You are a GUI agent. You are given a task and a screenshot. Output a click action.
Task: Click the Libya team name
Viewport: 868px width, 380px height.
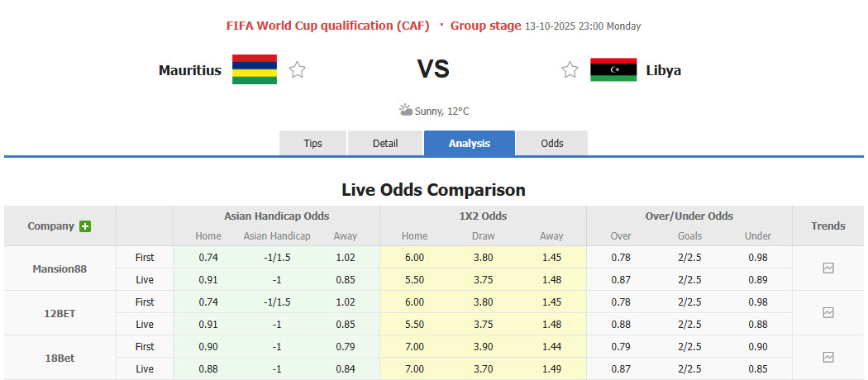(x=664, y=70)
